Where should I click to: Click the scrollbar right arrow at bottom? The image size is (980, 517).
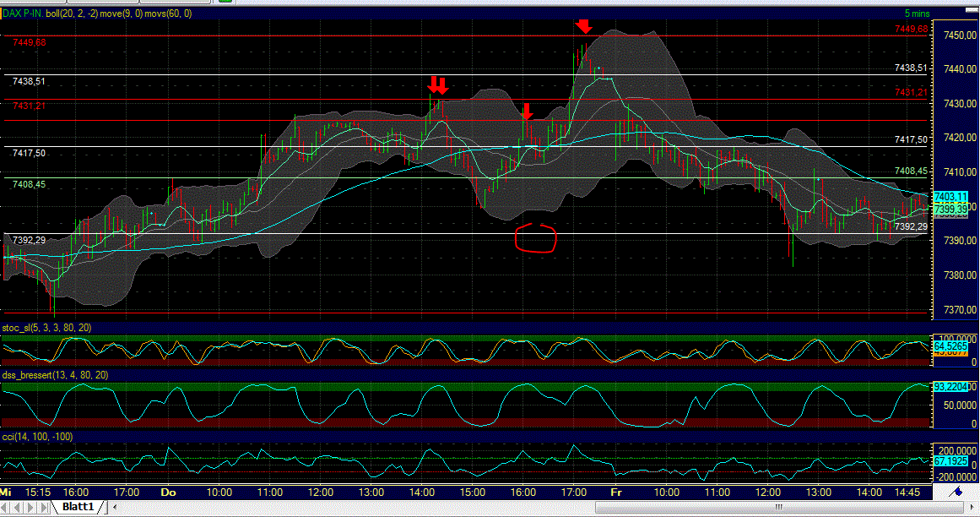[972, 509]
